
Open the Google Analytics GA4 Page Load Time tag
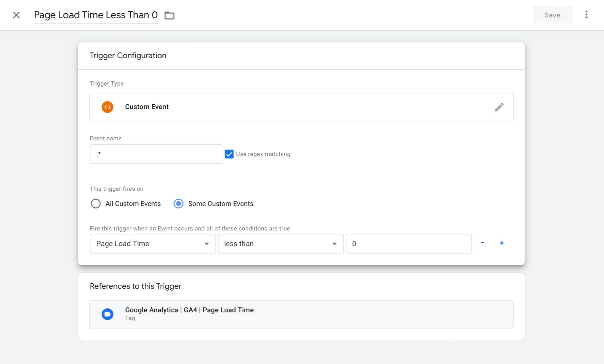[x=189, y=310]
